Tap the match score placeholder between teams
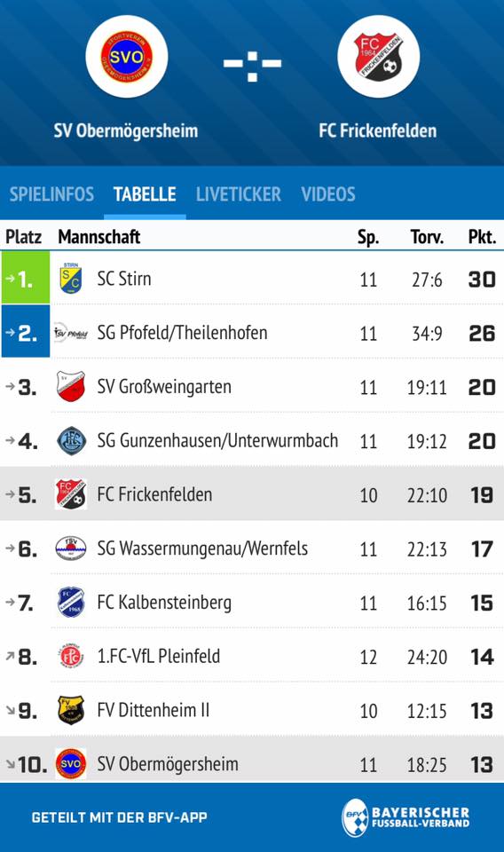The height and width of the screenshot is (852, 504). [x=252, y=63]
